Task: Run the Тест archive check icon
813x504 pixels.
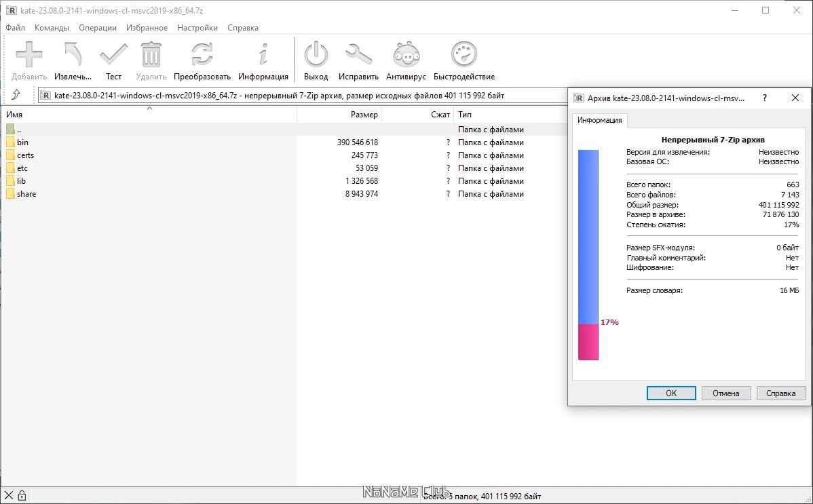Action: pyautogui.click(x=113, y=54)
